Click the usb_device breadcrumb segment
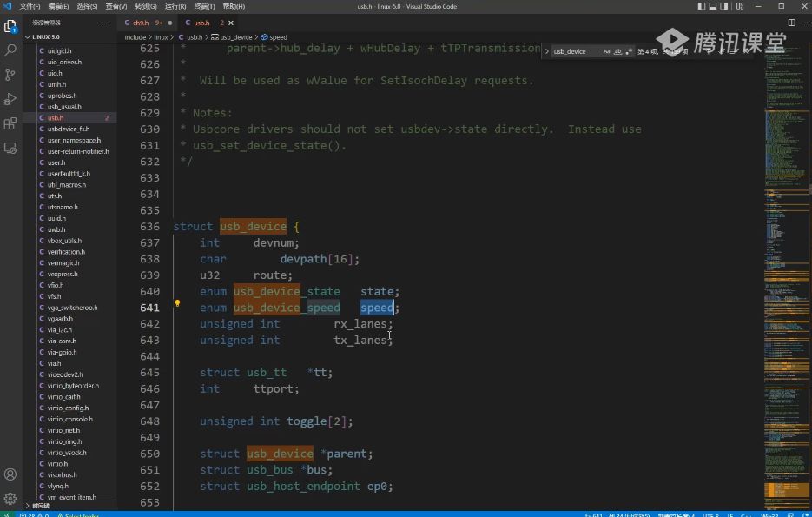This screenshot has width=812, height=517. [232, 37]
